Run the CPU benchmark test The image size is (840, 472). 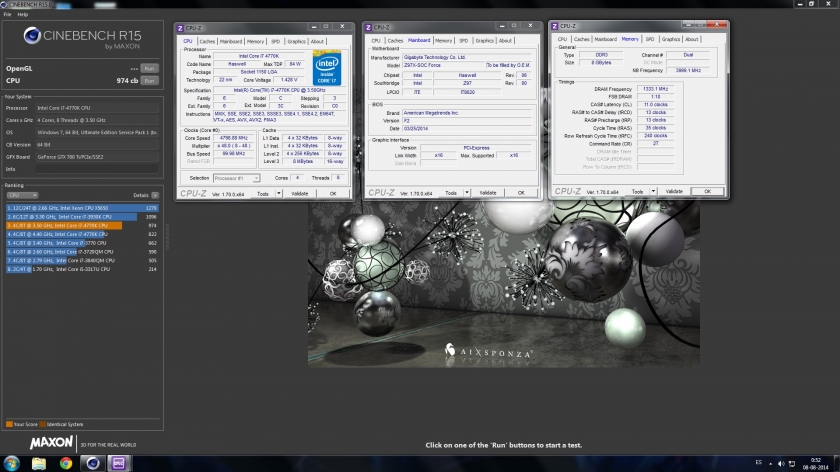click(x=149, y=81)
